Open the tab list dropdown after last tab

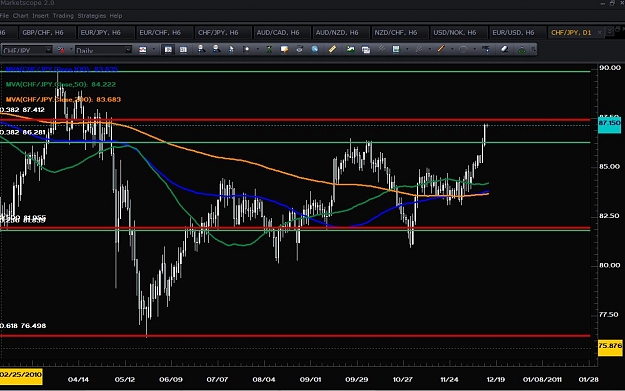pos(609,32)
